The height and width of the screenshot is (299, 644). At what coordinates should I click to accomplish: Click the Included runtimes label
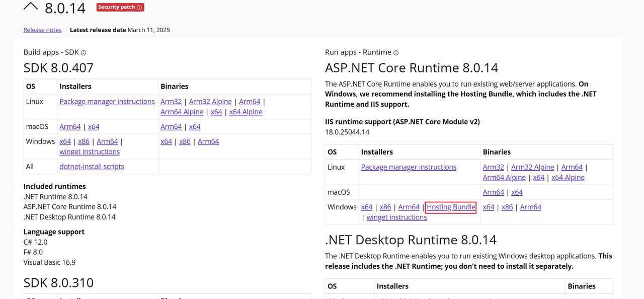55,186
